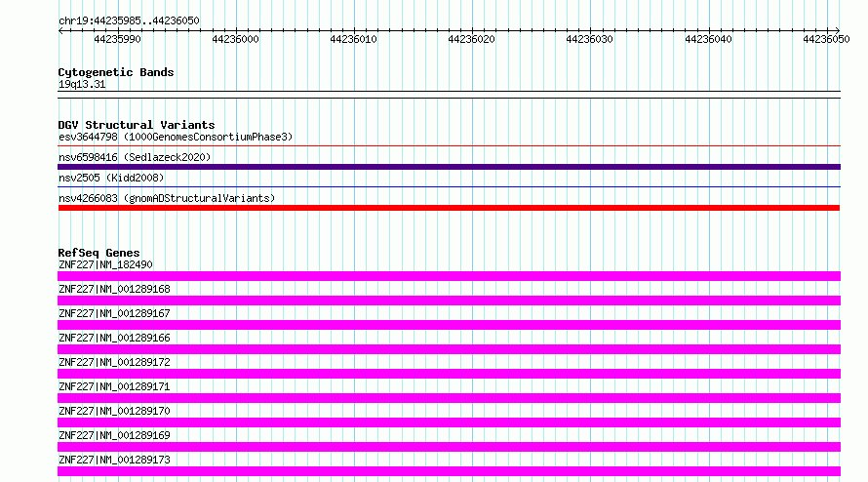Open transcript ZNF227|NM_001289169

point(114,435)
